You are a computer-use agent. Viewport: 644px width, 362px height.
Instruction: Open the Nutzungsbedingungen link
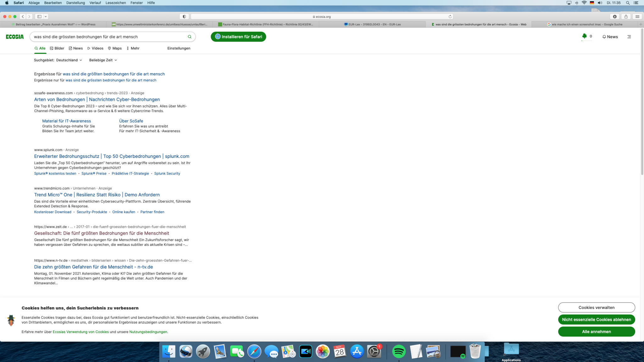[x=148, y=332]
